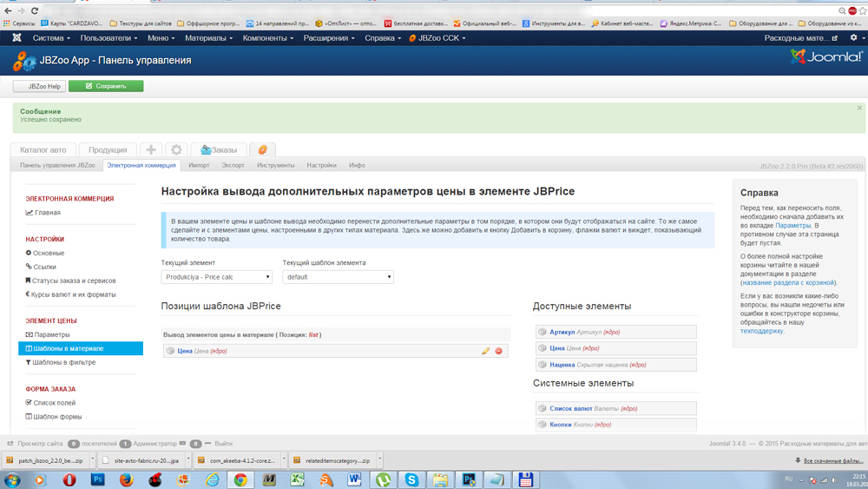The width and height of the screenshot is (868, 489).
Task: Go to Главная in sidebar
Action: point(43,213)
